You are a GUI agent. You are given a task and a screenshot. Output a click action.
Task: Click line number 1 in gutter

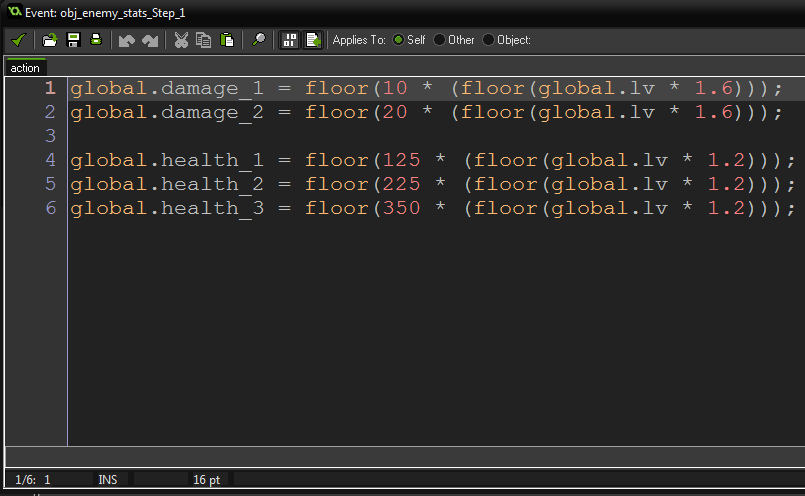50,88
